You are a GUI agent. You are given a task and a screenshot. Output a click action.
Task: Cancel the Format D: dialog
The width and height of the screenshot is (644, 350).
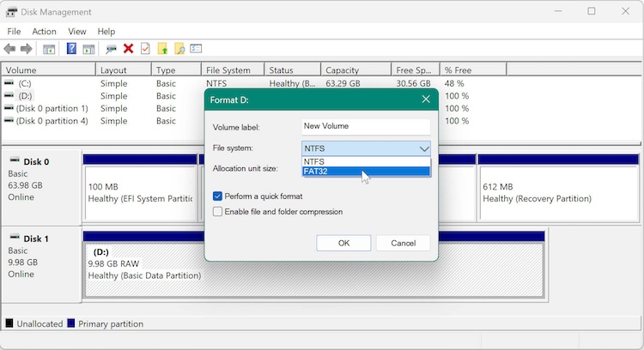point(403,243)
